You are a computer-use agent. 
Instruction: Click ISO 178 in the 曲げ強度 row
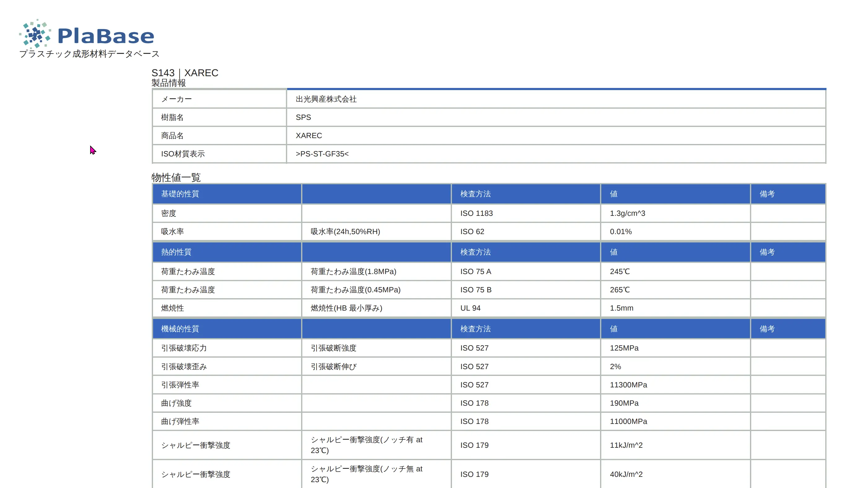coord(475,403)
